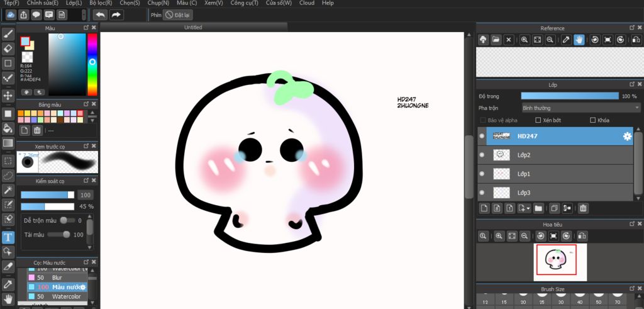Merge layer down icon

click(x=567, y=208)
